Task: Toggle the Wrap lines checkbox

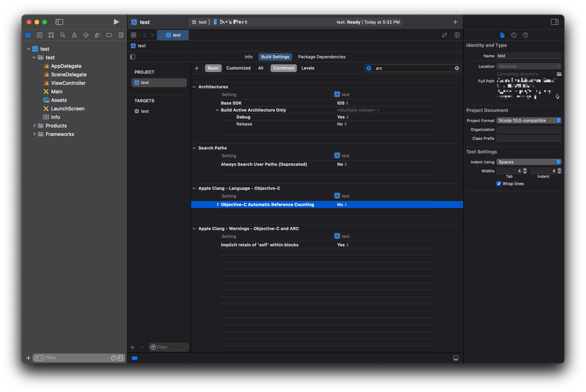Action: [x=499, y=184]
